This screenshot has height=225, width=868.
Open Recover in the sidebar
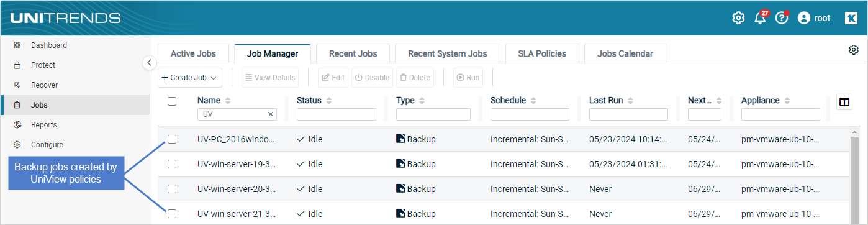click(x=75, y=85)
